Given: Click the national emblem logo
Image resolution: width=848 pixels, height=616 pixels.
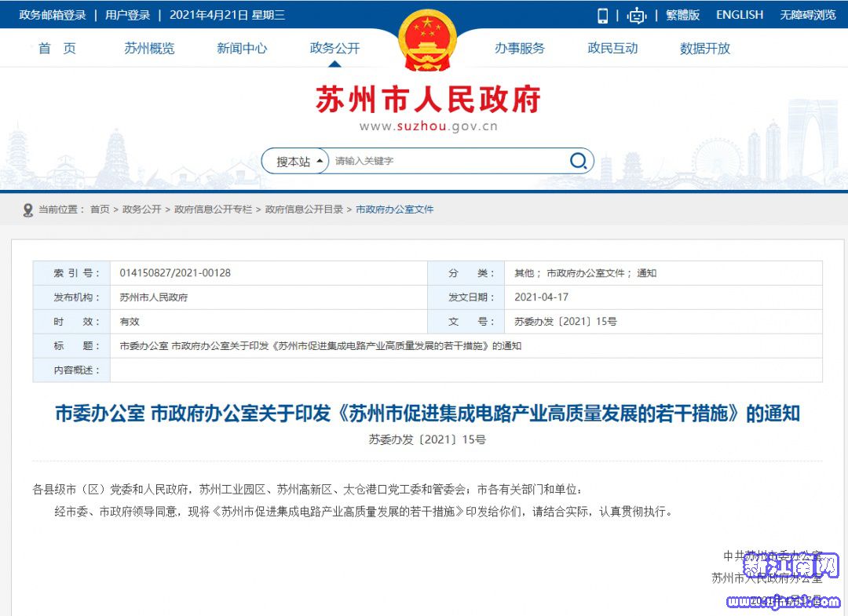Looking at the screenshot, I should (426, 41).
